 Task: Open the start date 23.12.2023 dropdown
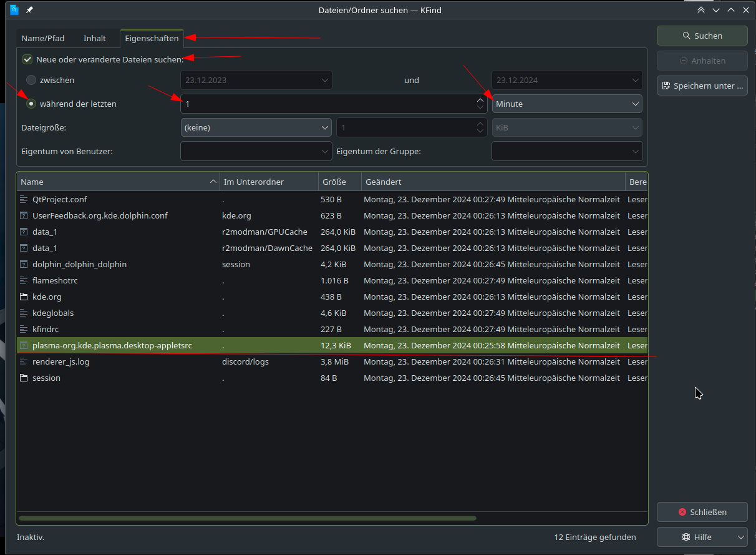pos(256,80)
